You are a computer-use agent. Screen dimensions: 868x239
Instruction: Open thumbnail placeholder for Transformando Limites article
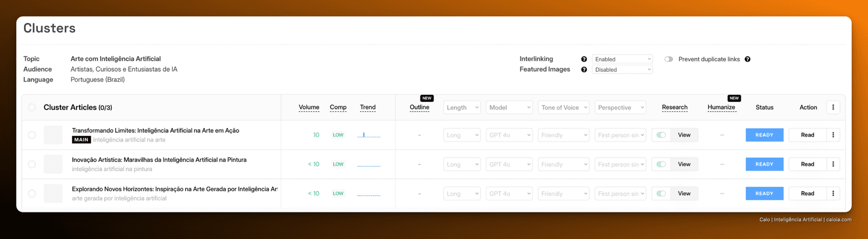tap(53, 135)
